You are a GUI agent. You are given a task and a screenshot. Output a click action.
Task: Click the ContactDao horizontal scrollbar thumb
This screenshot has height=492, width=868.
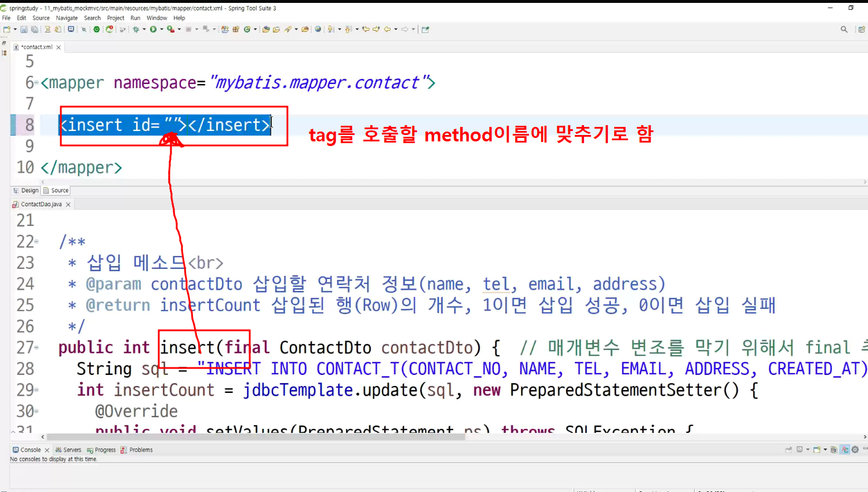(256, 437)
